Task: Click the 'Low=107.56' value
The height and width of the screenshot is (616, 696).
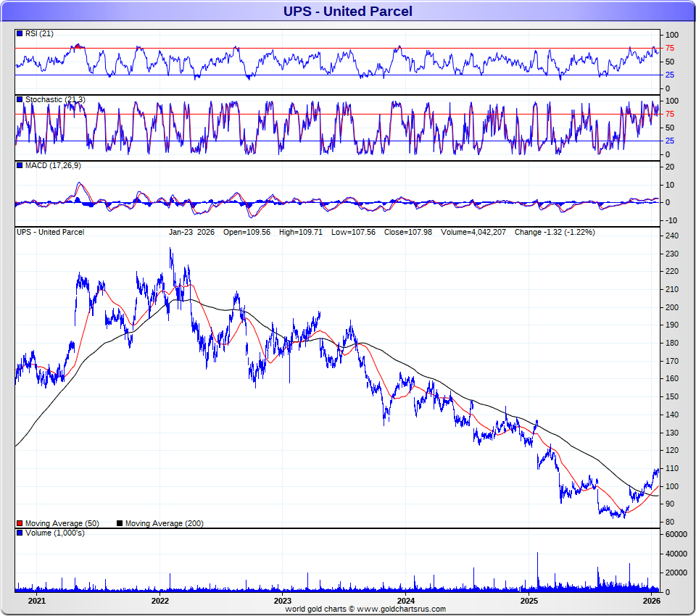Action: tap(353, 232)
